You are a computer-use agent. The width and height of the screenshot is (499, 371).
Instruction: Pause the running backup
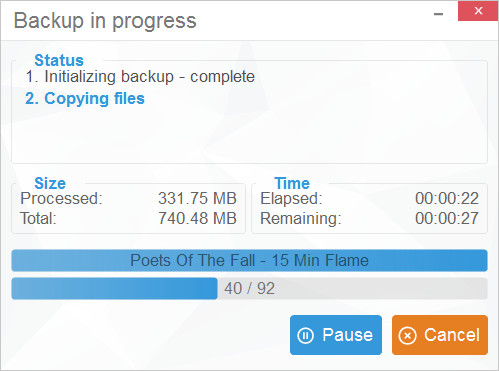336,335
